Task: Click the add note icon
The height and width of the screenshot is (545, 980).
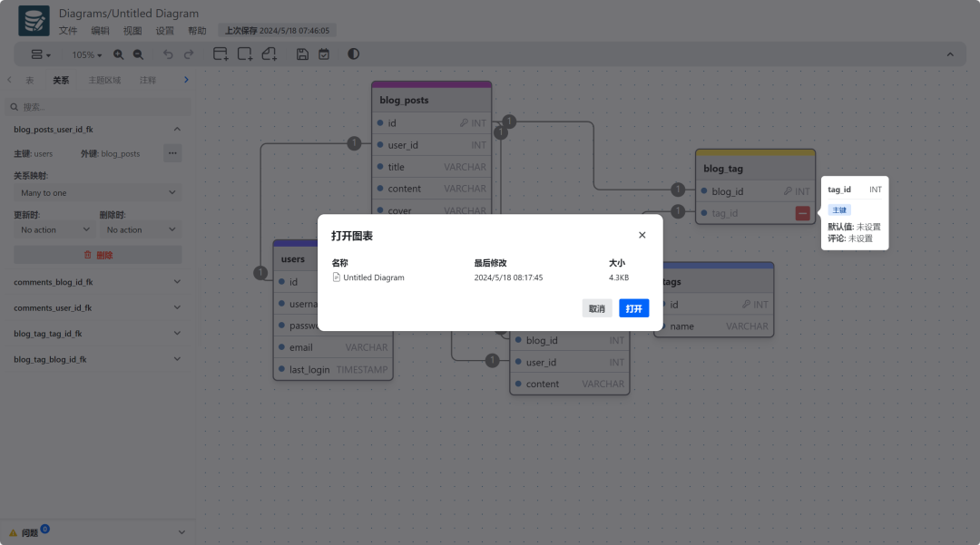Action: [269, 54]
